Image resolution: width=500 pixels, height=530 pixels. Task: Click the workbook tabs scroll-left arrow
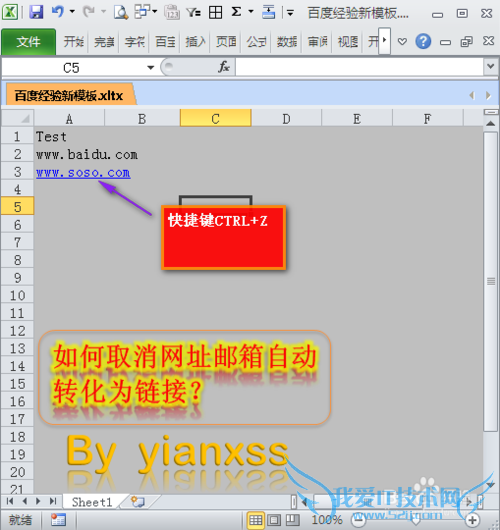[472, 96]
